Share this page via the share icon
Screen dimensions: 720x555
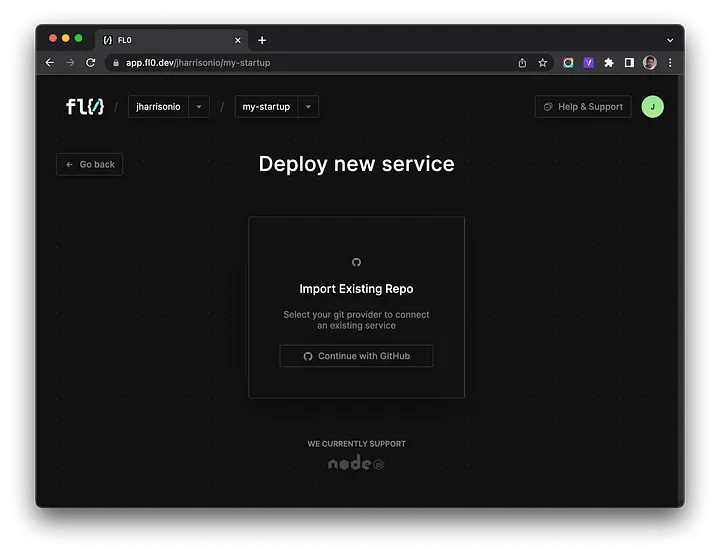522,62
